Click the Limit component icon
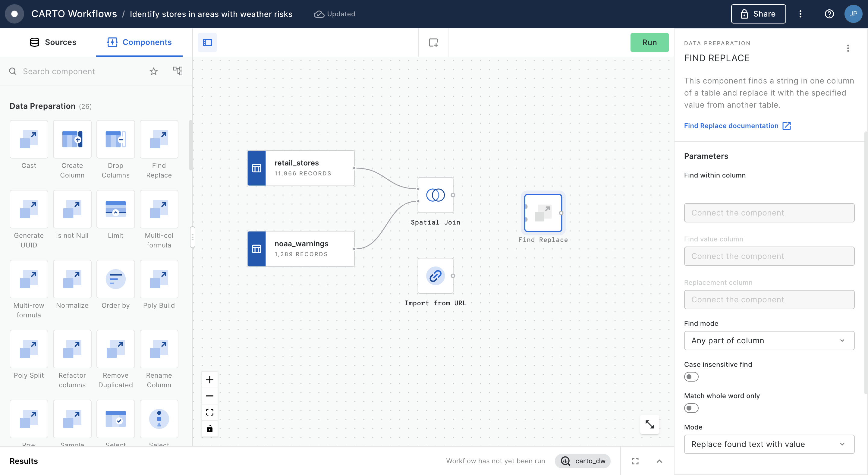The height and width of the screenshot is (475, 868). [x=115, y=209]
